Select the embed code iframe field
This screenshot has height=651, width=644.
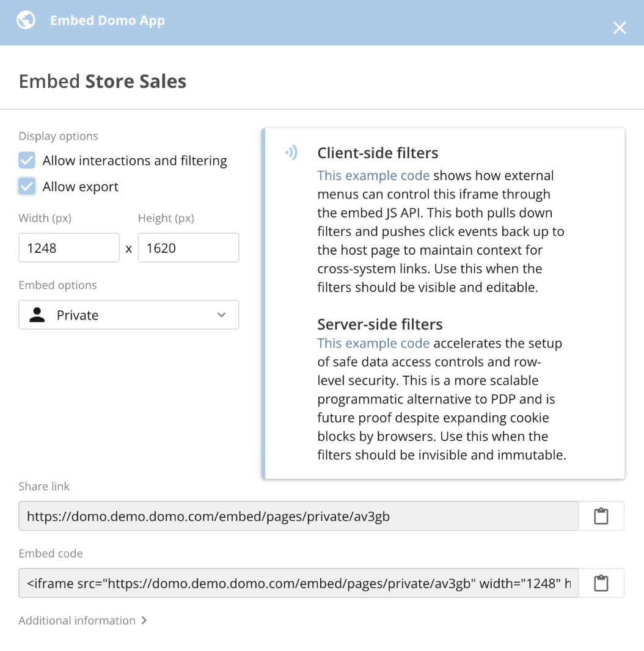(x=299, y=583)
